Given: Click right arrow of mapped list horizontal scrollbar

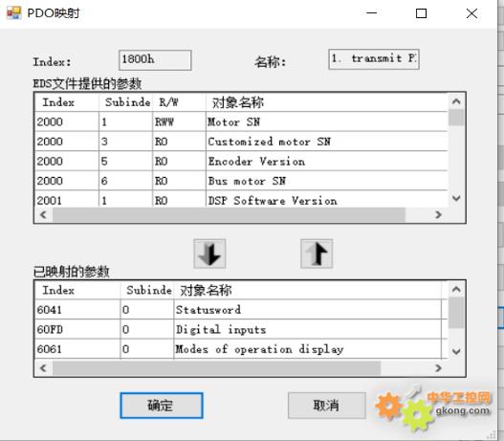Looking at the screenshot, I should (x=438, y=367).
